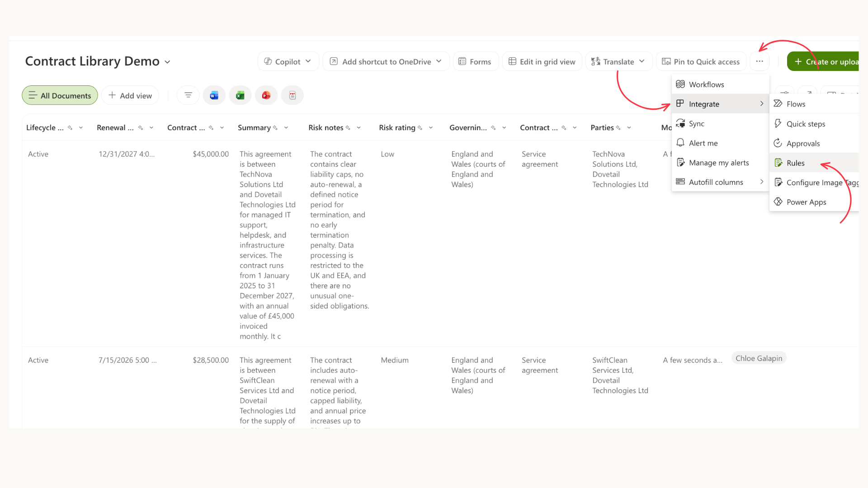Click the Flows icon in submenu
868x488 pixels.
778,104
